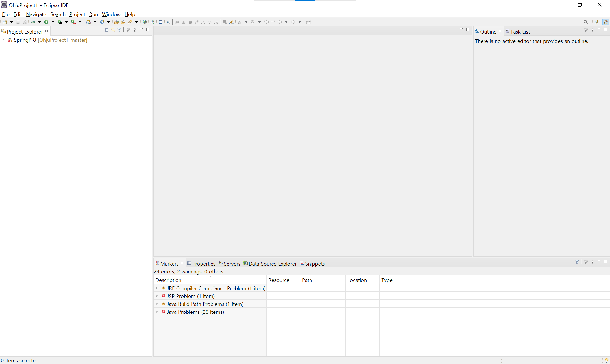Switch to the Snippets tab
The height and width of the screenshot is (364, 610).
pyautogui.click(x=312, y=264)
